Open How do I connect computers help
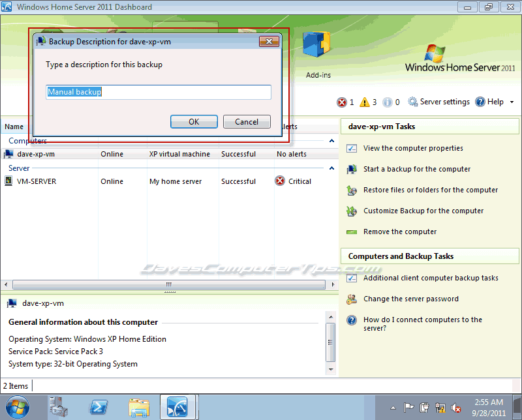Image resolution: width=522 pixels, height=420 pixels. pos(422,324)
